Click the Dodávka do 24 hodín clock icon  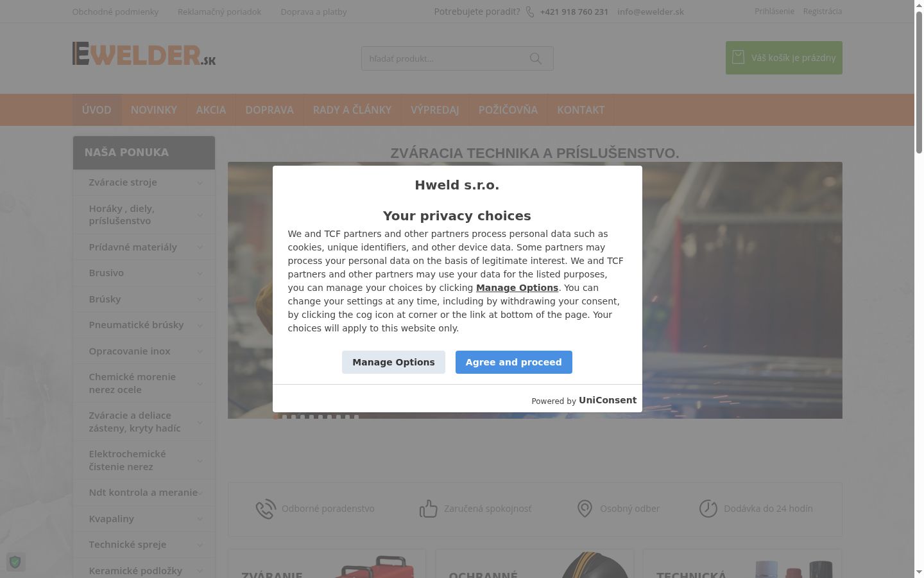click(708, 509)
